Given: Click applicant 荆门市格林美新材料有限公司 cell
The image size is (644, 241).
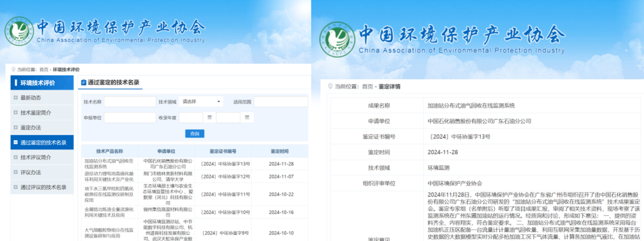Looking at the screenshot, I should click(168, 177).
